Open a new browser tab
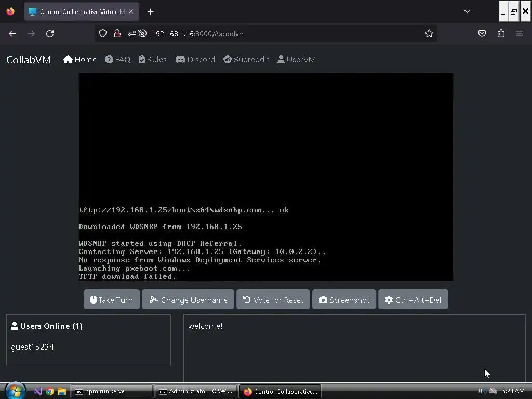532x399 pixels. [x=150, y=12]
